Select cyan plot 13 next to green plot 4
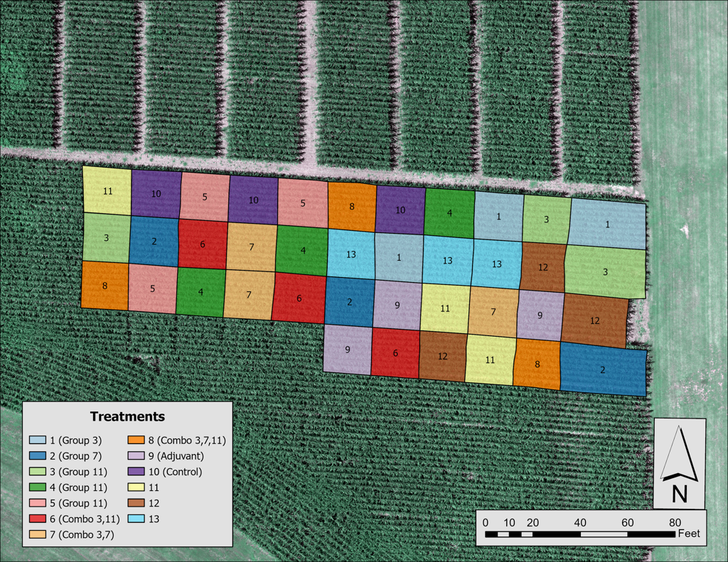This screenshot has width=728, height=562. (x=350, y=254)
